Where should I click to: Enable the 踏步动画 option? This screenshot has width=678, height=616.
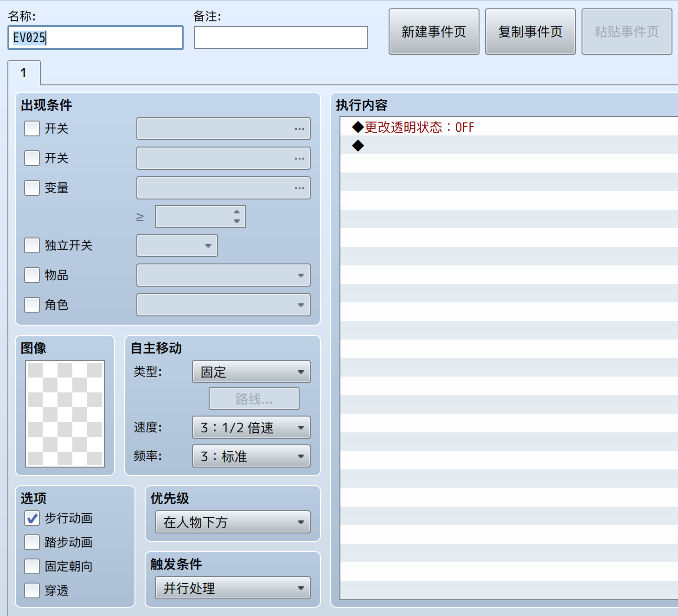tap(32, 542)
